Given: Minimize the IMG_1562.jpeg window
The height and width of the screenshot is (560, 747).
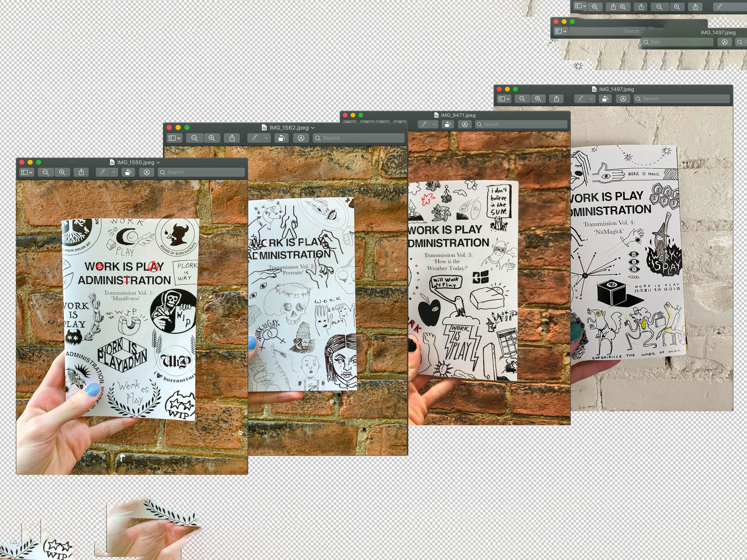Looking at the screenshot, I should [x=178, y=128].
